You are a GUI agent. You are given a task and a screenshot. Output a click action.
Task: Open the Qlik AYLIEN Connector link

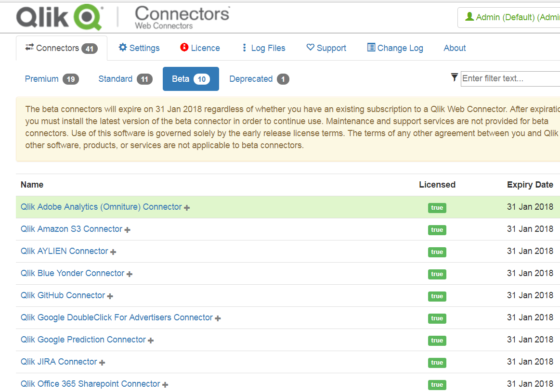[65, 251]
